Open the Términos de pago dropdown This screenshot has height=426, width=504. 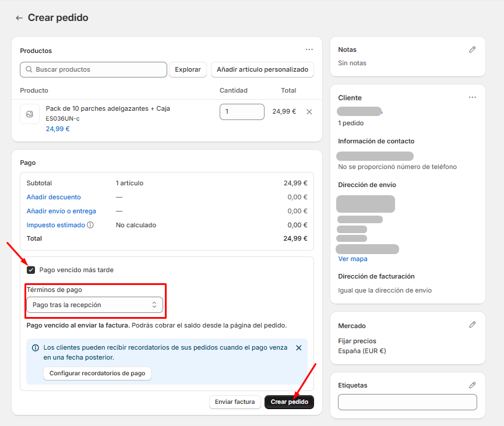tap(94, 305)
